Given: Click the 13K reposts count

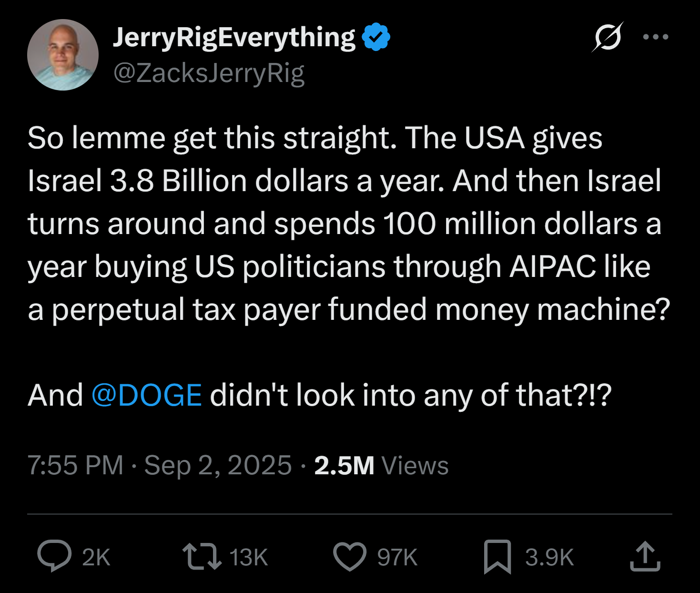Looking at the screenshot, I should [x=249, y=557].
